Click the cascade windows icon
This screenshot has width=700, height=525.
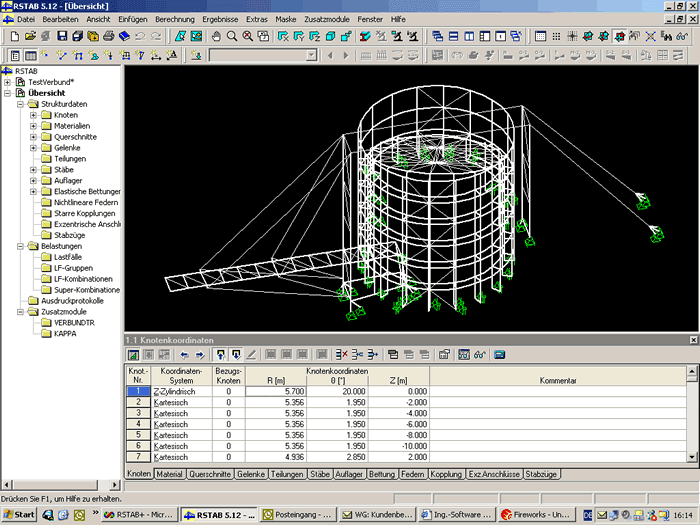[x=439, y=36]
